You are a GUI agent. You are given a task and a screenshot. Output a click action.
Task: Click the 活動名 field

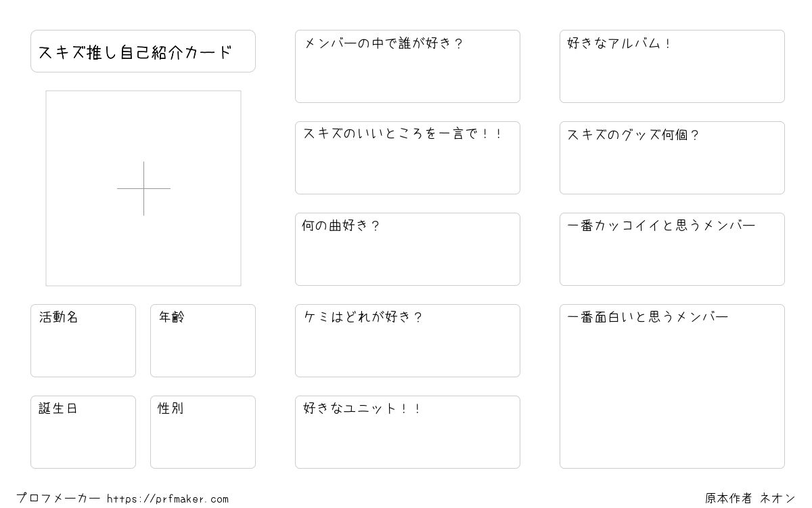83,341
